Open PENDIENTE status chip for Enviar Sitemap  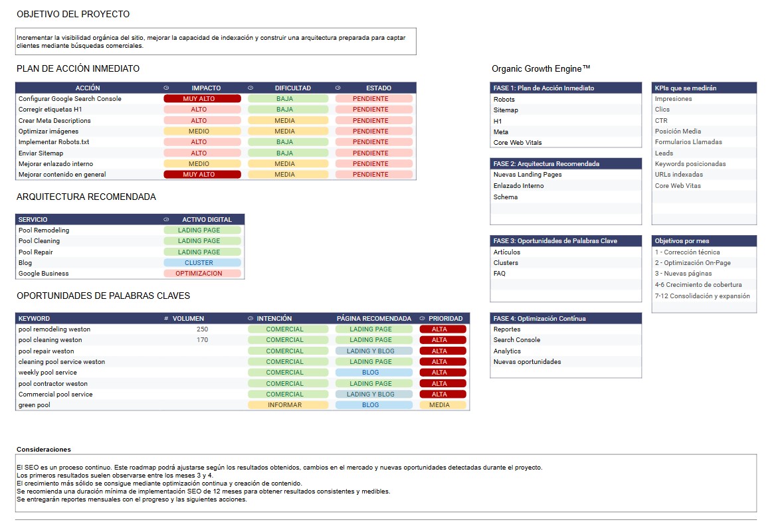pos(374,153)
